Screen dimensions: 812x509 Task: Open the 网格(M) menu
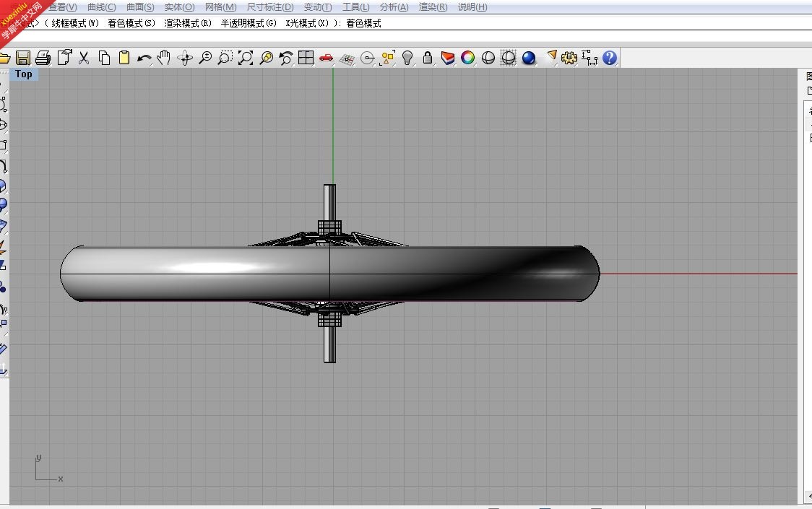[x=220, y=6]
